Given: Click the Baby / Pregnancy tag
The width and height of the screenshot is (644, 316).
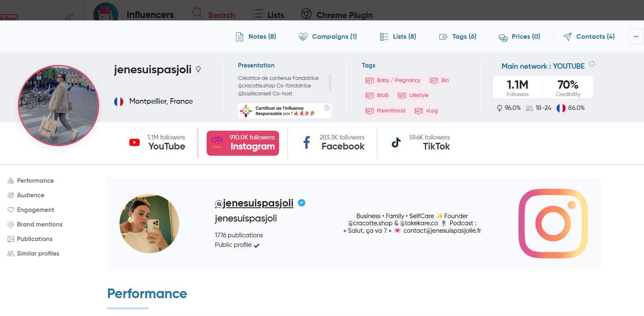Looking at the screenshot, I should click(x=393, y=80).
